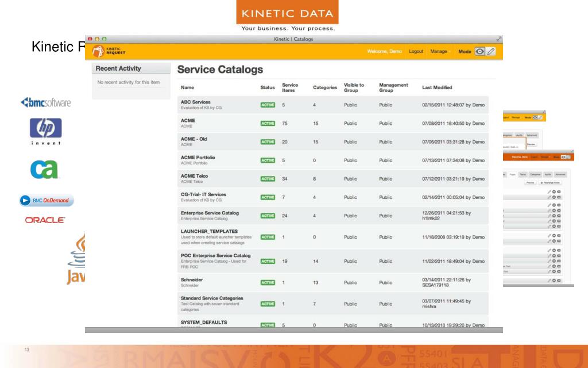Screen dimensions: 588x368
Task: Click the BMC OnDemand badge
Action: 47,201
